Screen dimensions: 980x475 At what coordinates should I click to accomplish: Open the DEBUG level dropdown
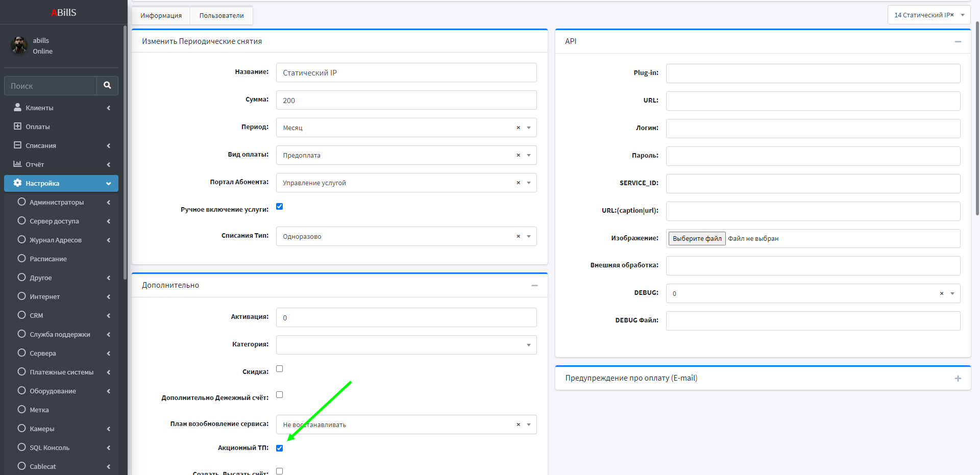[952, 293]
